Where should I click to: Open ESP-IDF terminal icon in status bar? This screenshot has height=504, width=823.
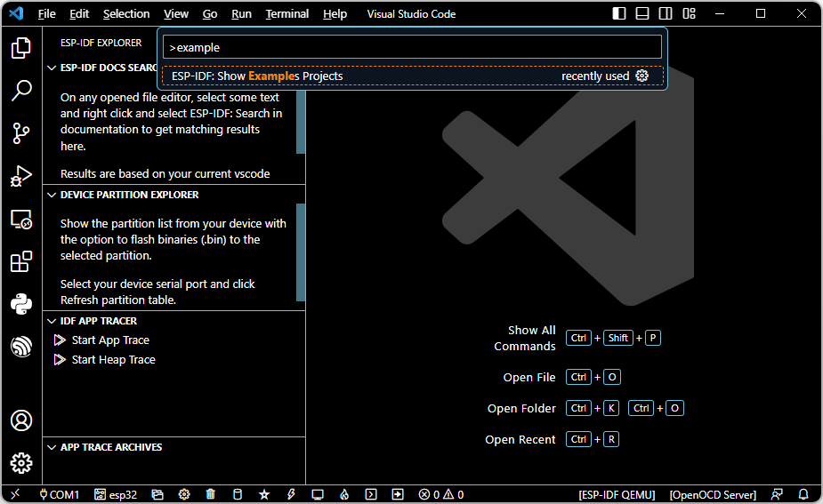(x=371, y=494)
